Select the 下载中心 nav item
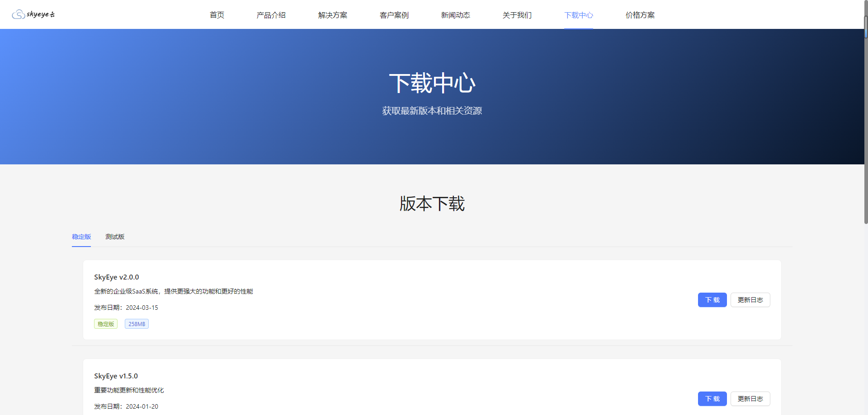This screenshot has height=415, width=868. pyautogui.click(x=578, y=15)
